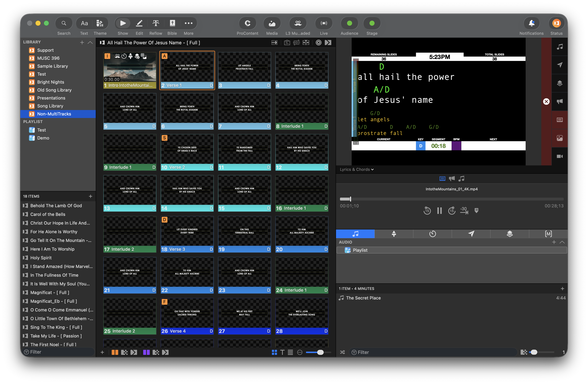Open the More toolbar menu
This screenshot has width=588, height=384.
click(x=188, y=23)
